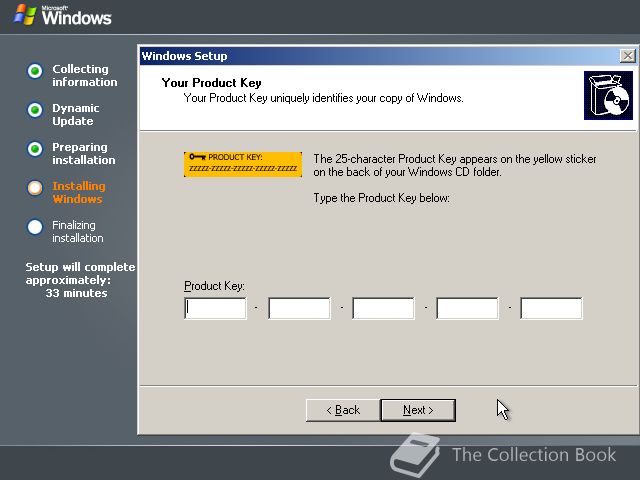640x480 pixels.
Task: Click the Windows flag logo
Action: [x=24, y=15]
